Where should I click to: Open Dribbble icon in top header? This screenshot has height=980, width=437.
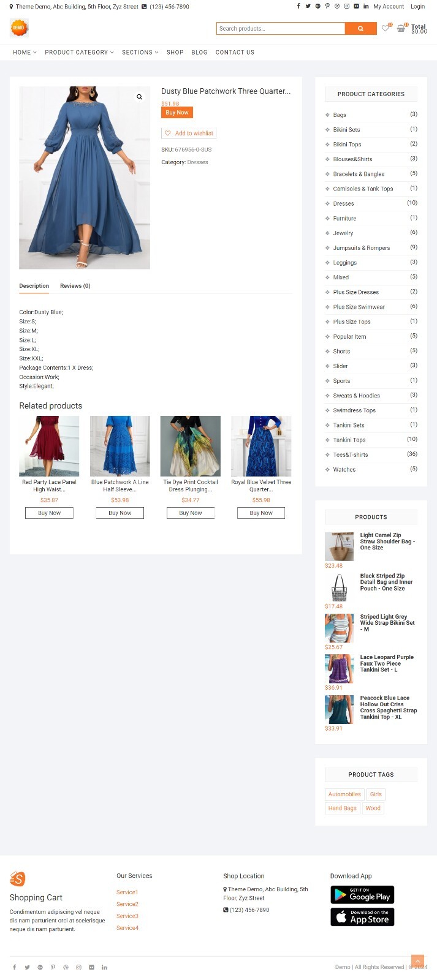[x=336, y=6]
